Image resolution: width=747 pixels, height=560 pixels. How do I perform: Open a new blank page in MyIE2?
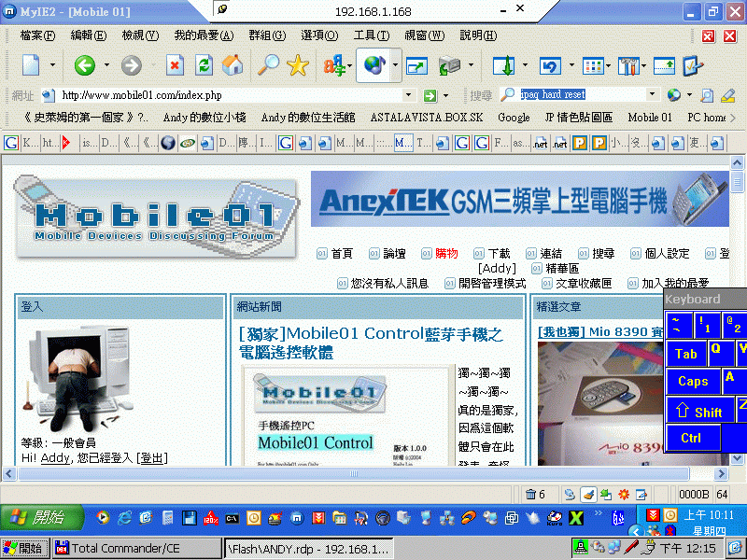click(x=31, y=65)
